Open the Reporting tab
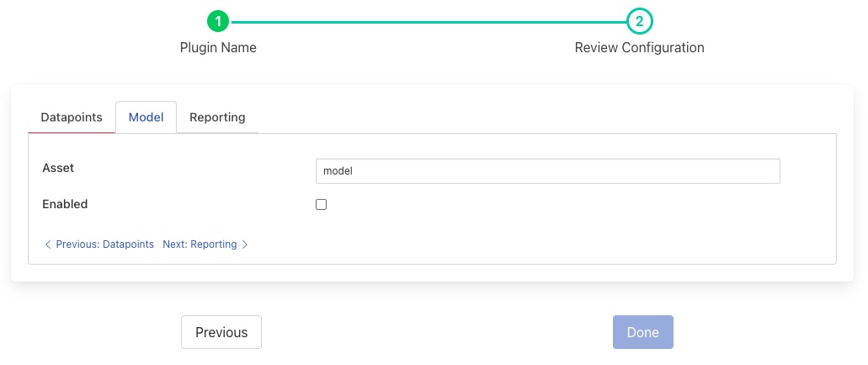Screen dimensions: 868x365 click(217, 117)
